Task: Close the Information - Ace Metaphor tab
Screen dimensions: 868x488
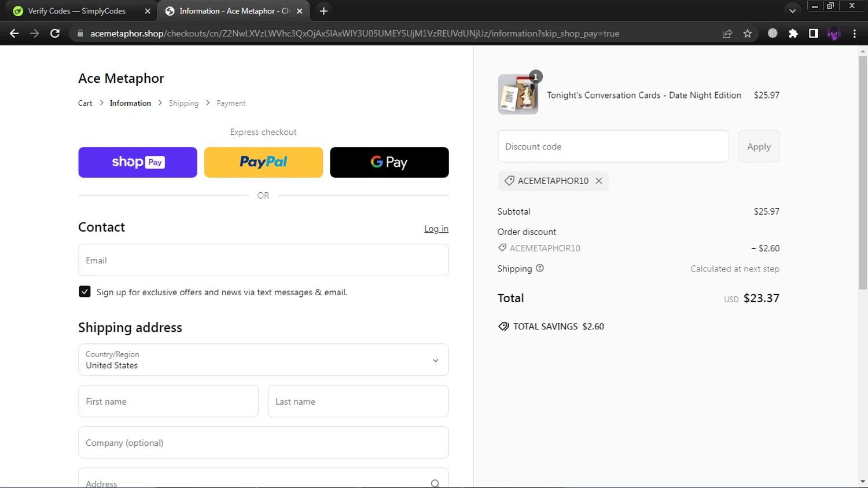Action: click(x=300, y=11)
